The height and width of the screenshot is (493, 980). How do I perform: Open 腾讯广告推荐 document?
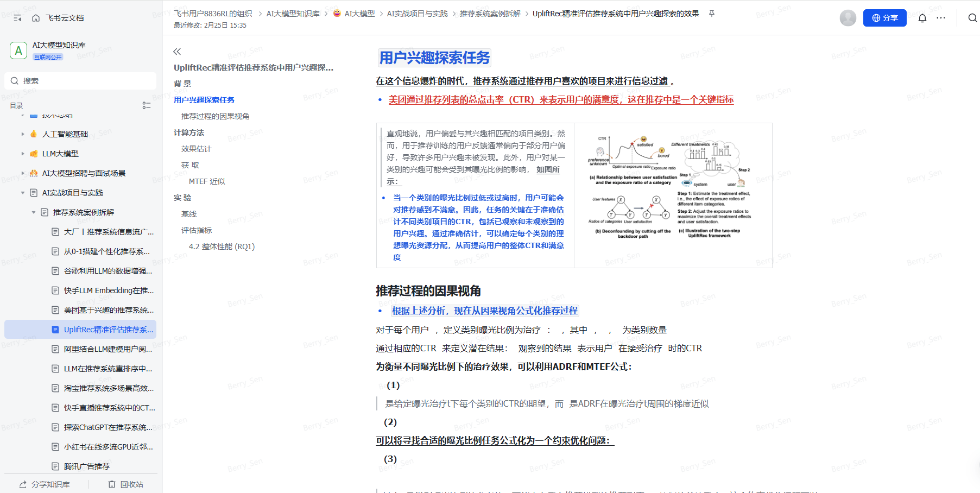point(87,466)
